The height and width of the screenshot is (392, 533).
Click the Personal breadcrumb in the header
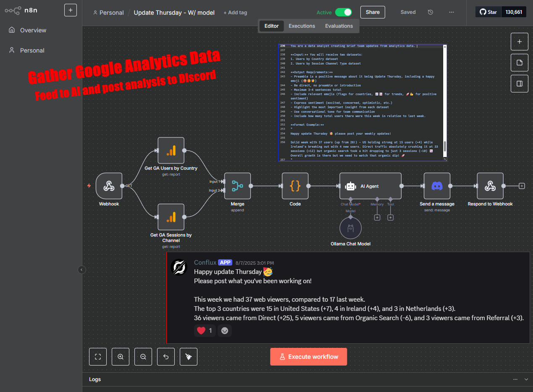click(109, 13)
